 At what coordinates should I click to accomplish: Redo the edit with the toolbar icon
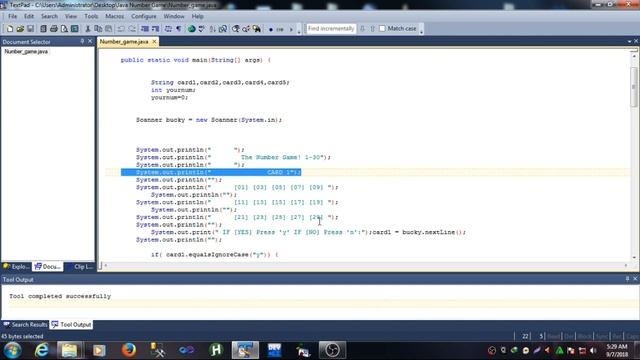(x=132, y=29)
